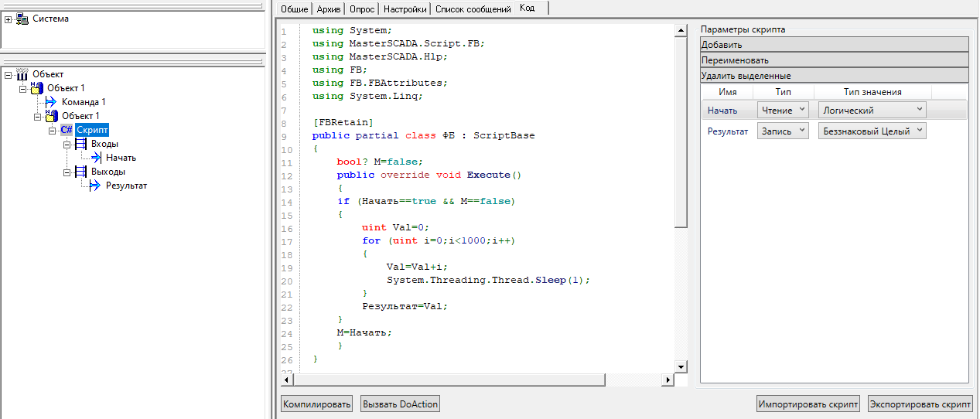Click the Команда 1 arrow icon
The width and height of the screenshot is (980, 419).
pos(52,102)
